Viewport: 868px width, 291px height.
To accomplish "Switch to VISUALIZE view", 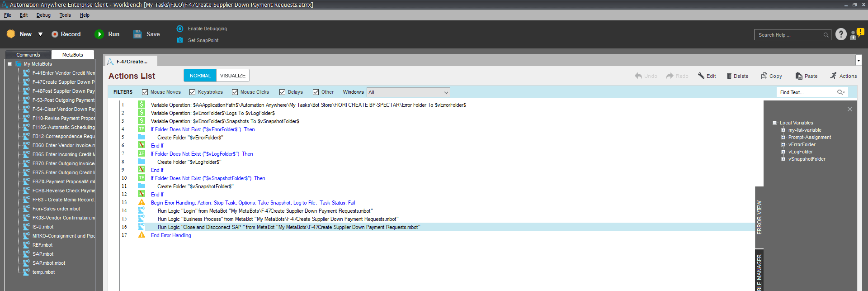I will pyautogui.click(x=233, y=76).
